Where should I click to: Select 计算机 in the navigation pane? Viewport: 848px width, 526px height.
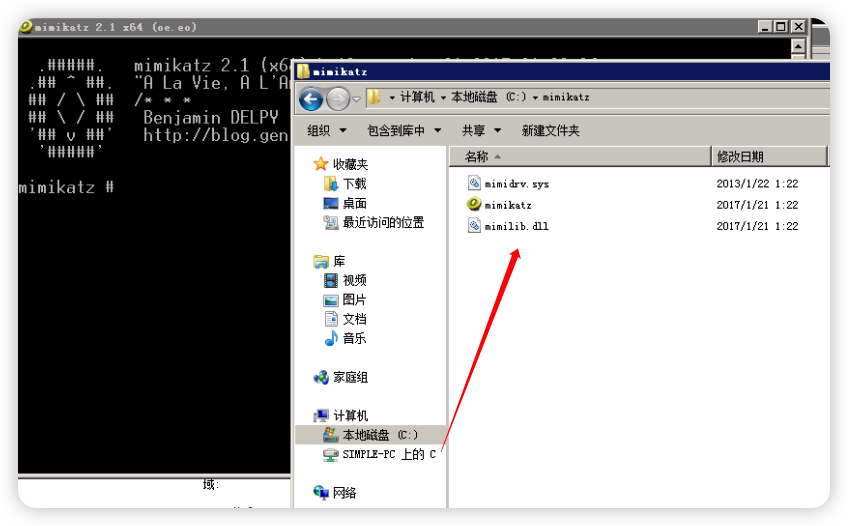(350, 415)
